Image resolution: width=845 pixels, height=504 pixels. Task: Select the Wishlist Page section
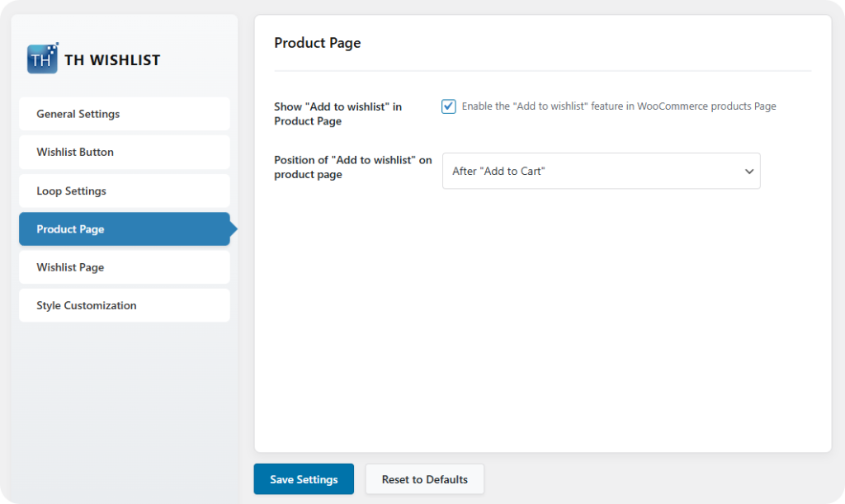tap(124, 267)
